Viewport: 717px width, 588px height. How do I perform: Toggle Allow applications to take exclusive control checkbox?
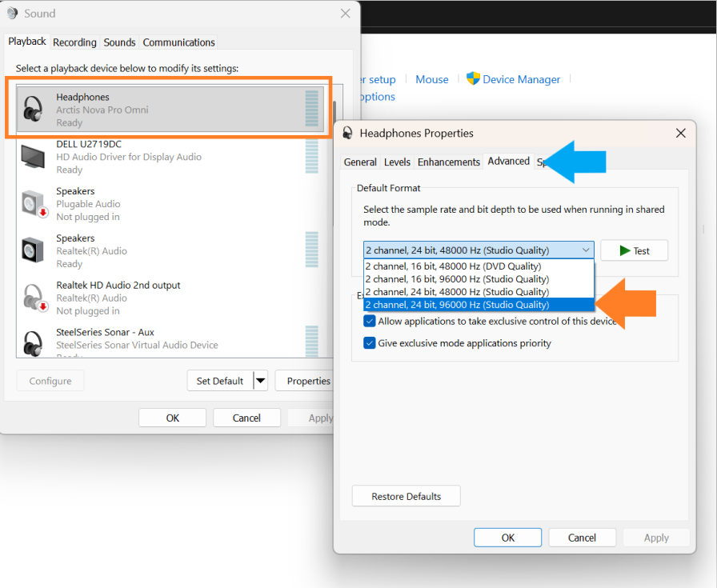coord(370,321)
